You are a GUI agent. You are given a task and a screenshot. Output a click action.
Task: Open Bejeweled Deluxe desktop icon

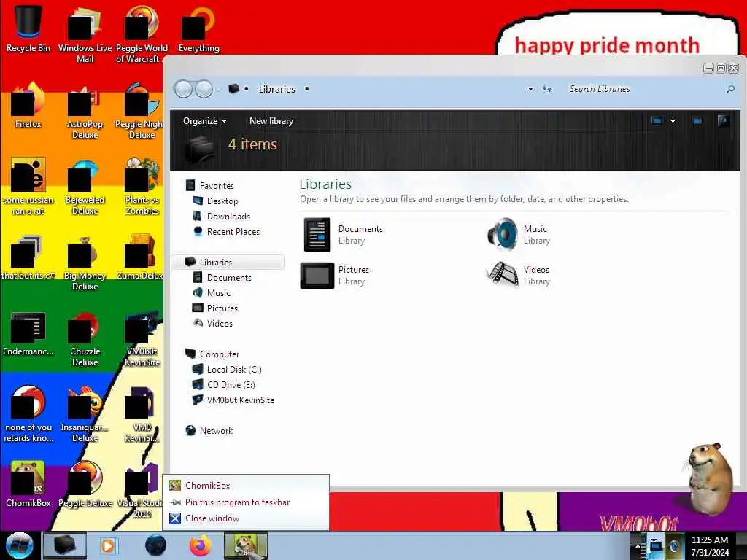point(85,187)
